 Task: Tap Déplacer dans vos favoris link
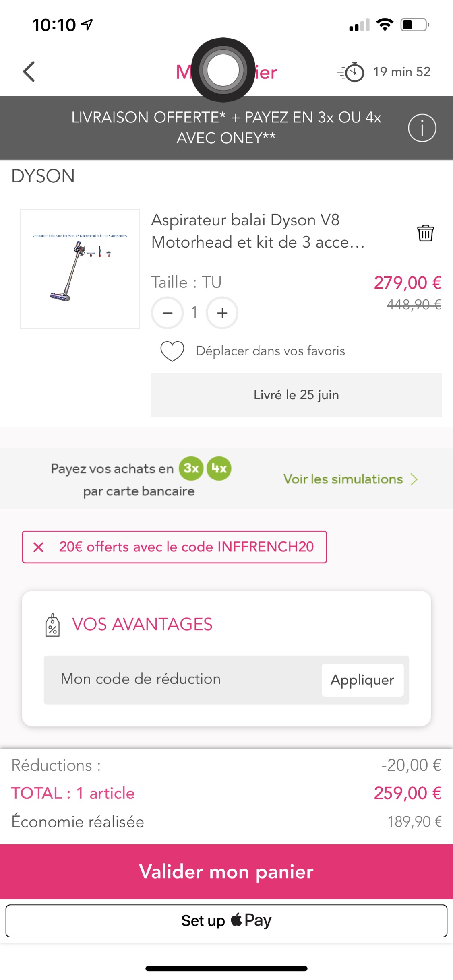pos(270,351)
